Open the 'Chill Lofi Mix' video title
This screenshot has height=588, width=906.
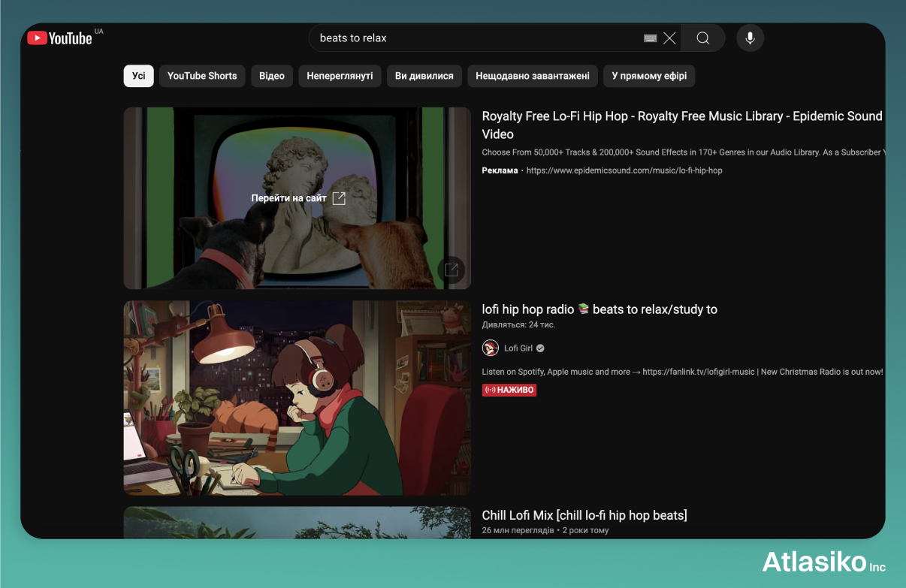[x=584, y=515]
